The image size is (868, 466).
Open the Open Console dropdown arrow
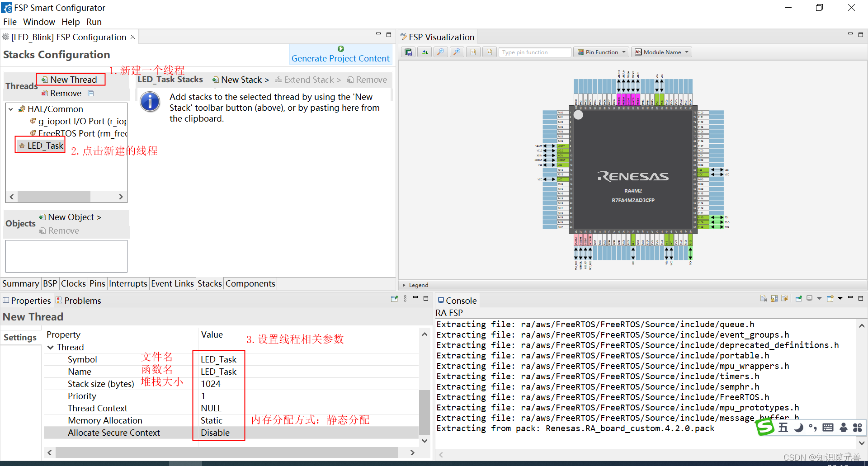coord(840,298)
